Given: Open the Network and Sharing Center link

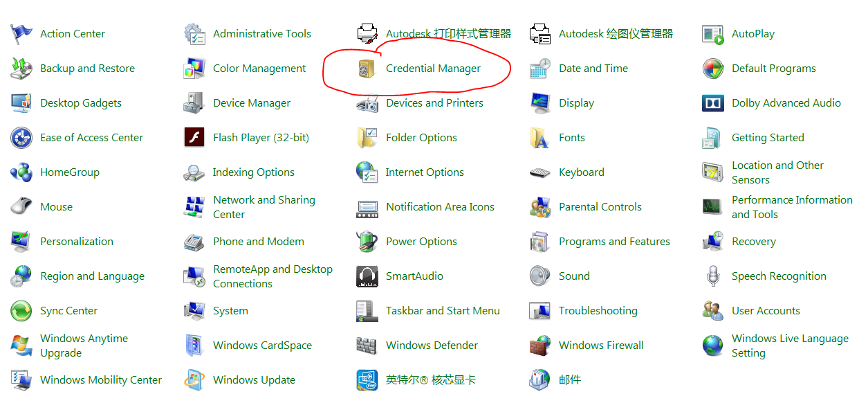Looking at the screenshot, I should tap(264, 207).
